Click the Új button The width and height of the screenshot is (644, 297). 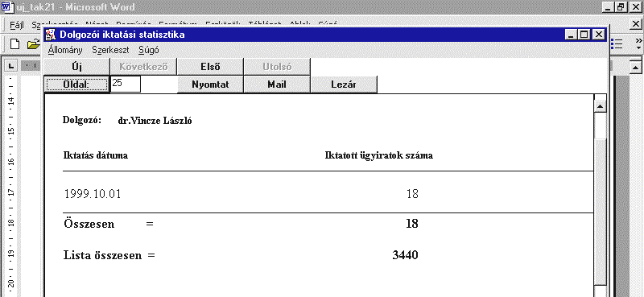tap(76, 67)
